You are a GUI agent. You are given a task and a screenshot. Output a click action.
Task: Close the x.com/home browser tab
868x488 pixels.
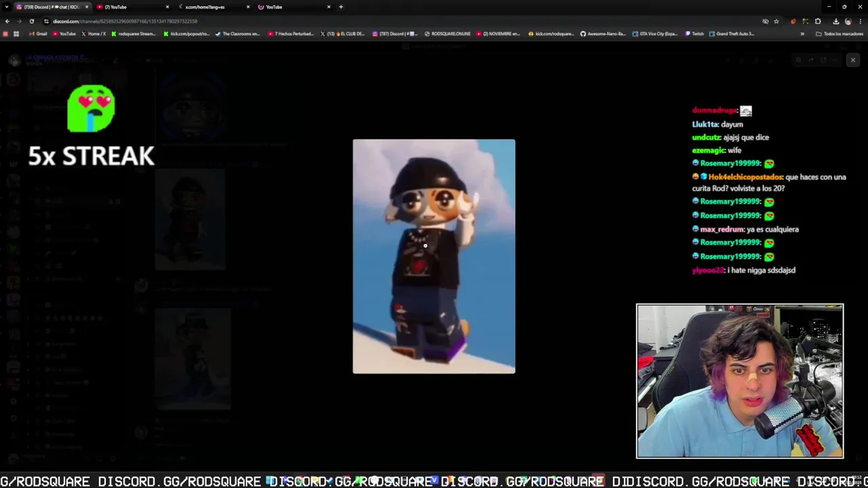point(248,7)
